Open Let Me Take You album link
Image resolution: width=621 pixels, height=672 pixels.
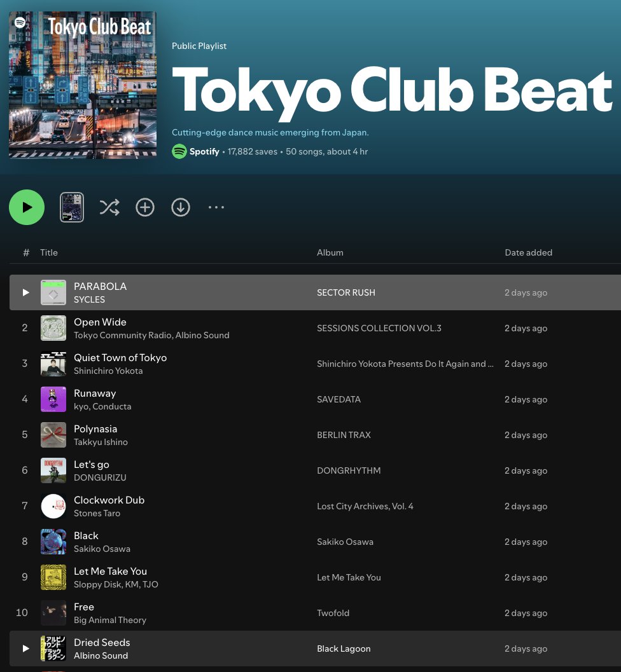pos(349,577)
